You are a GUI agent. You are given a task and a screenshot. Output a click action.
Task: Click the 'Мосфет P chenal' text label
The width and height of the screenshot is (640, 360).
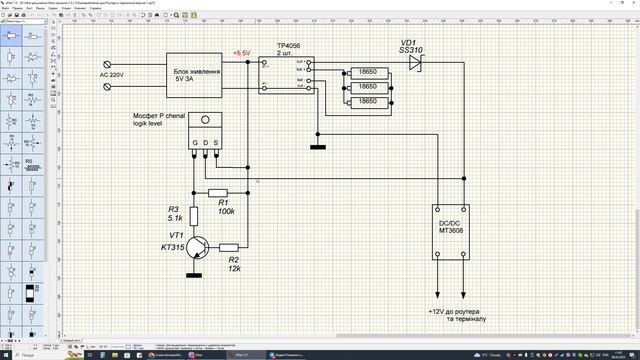click(x=159, y=116)
